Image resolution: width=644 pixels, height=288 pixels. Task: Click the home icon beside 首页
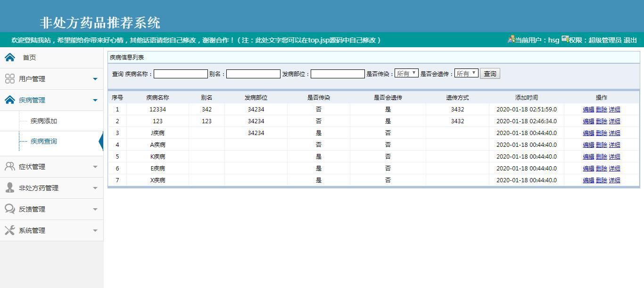(10, 57)
